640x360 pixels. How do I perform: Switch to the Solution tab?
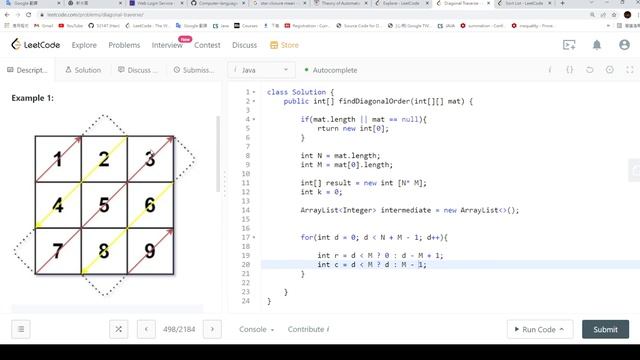(x=83, y=70)
